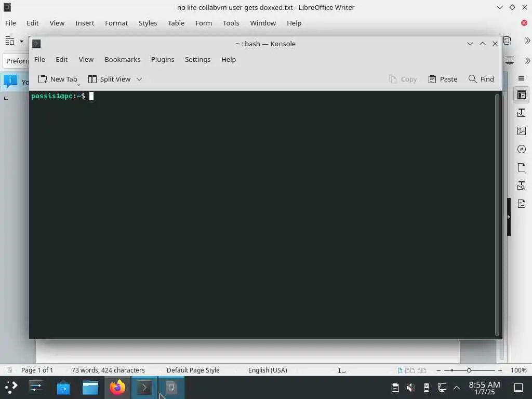Open Gallery deck in Writer sidebar

(x=521, y=131)
